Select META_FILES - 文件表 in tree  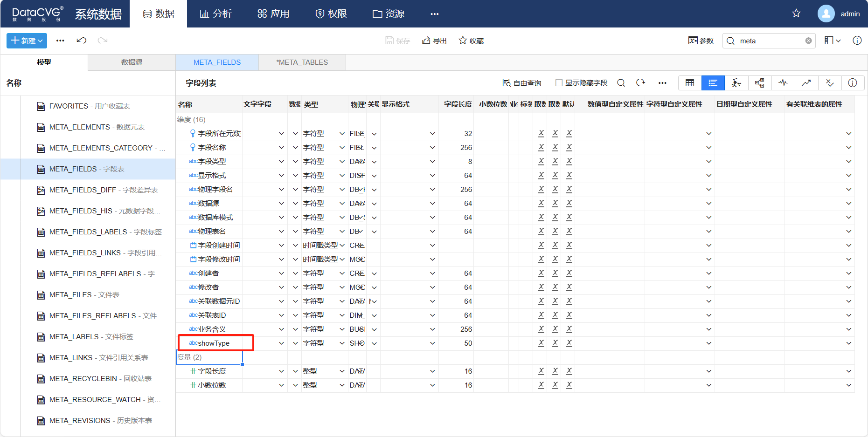[88, 295]
